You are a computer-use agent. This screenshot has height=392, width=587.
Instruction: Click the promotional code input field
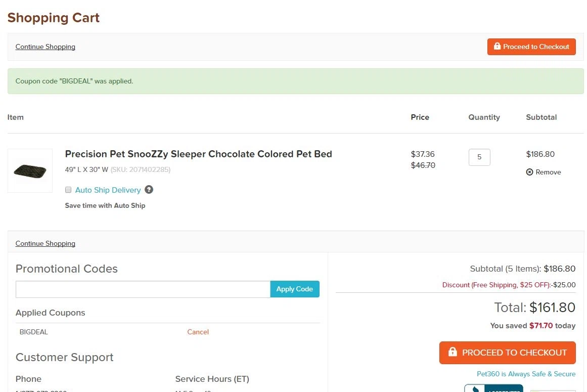(143, 289)
